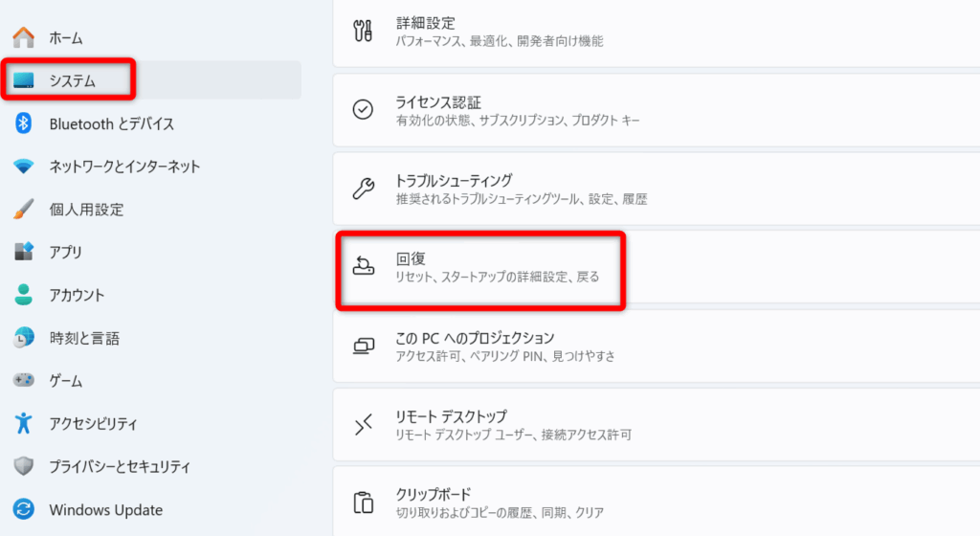The image size is (980, 536).
Task: Open トラブルシューティング settings
Action: tap(522, 189)
